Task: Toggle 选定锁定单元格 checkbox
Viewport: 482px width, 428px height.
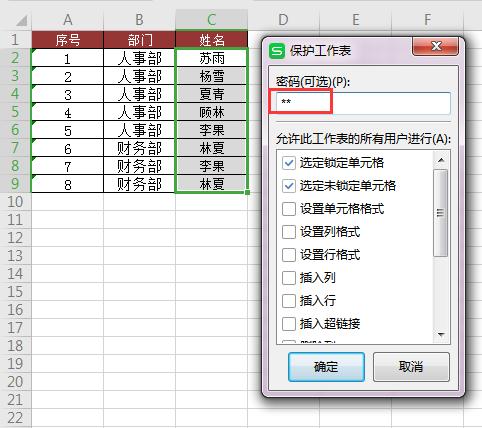Action: coord(289,163)
